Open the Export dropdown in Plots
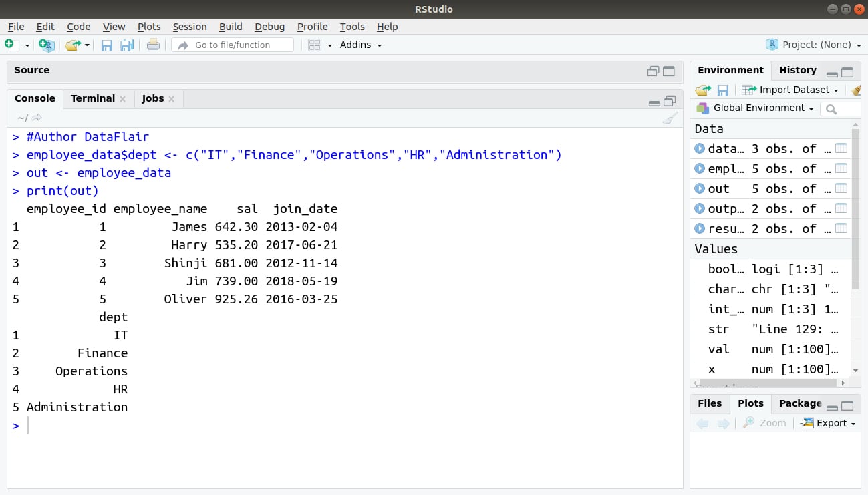 (x=829, y=423)
